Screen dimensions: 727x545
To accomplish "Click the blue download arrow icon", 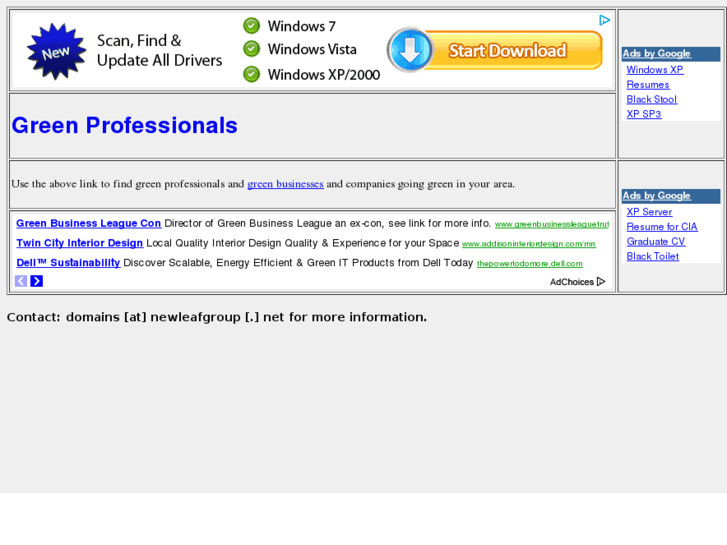I will (x=410, y=50).
